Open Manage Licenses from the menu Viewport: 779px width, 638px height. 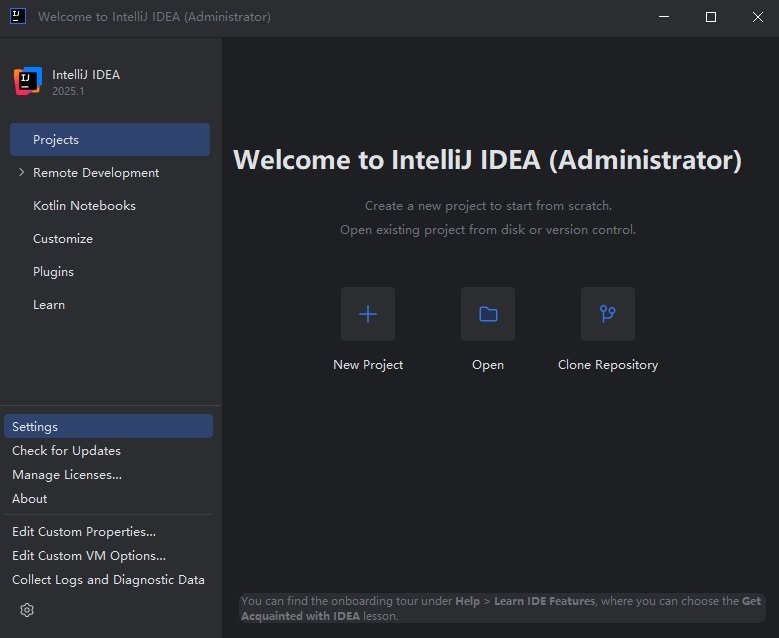[x=67, y=475]
